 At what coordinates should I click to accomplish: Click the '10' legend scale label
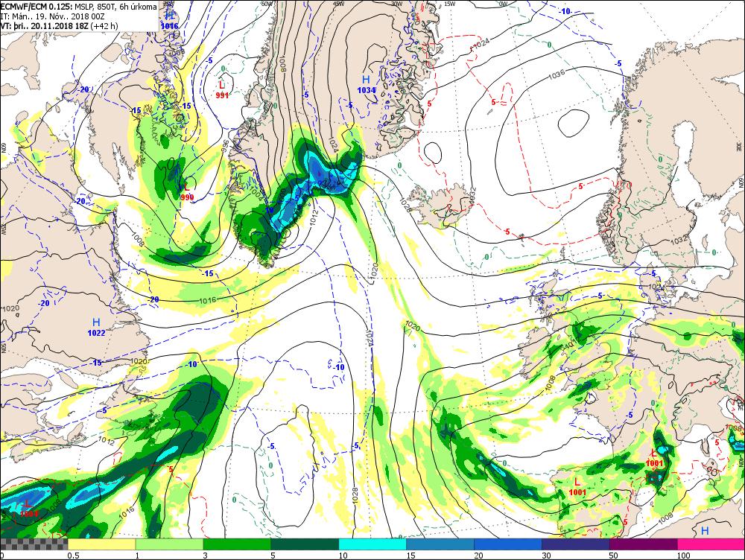coord(343,556)
